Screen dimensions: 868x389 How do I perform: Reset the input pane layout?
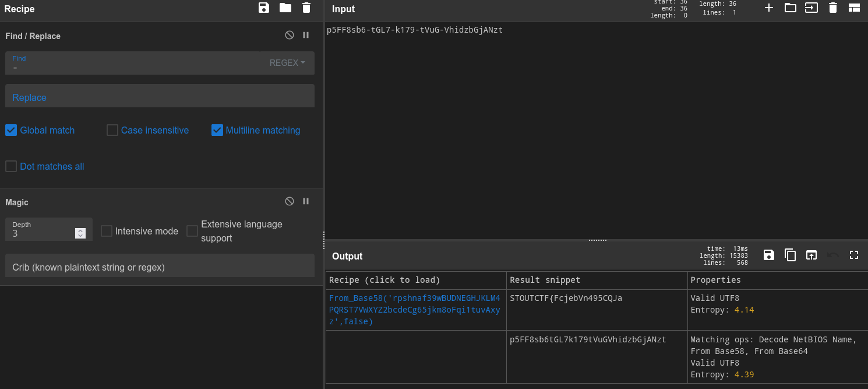click(854, 8)
